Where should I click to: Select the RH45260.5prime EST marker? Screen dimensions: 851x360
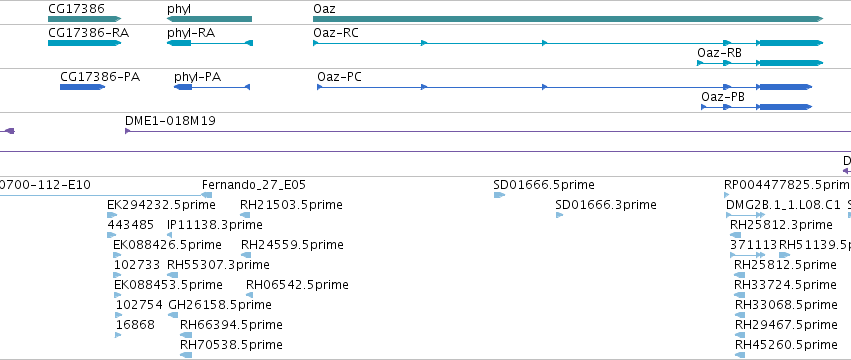point(740,355)
